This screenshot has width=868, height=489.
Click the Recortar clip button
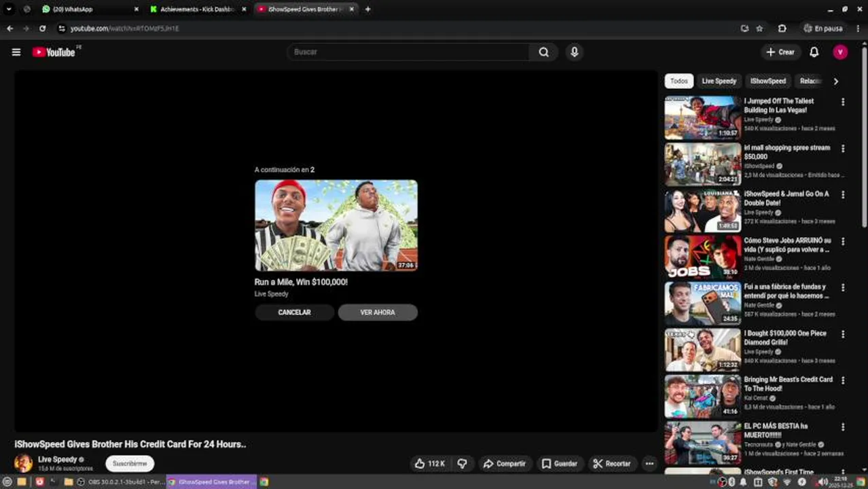611,464
